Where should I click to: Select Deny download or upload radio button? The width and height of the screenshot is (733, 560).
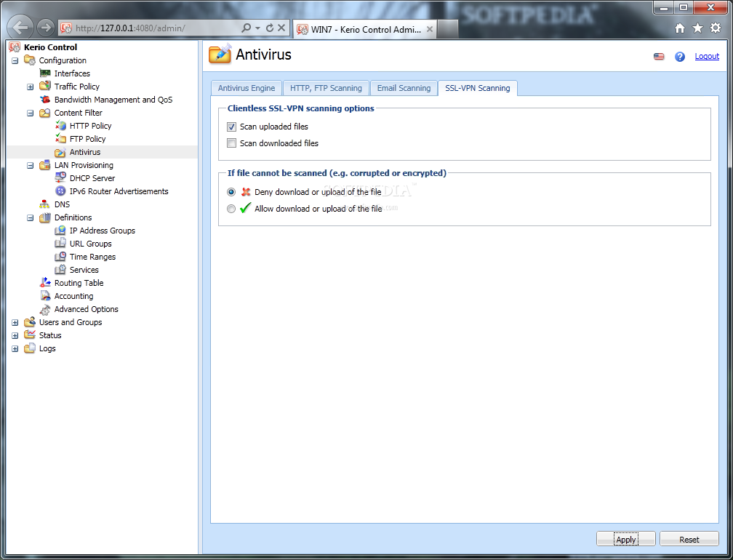click(231, 192)
